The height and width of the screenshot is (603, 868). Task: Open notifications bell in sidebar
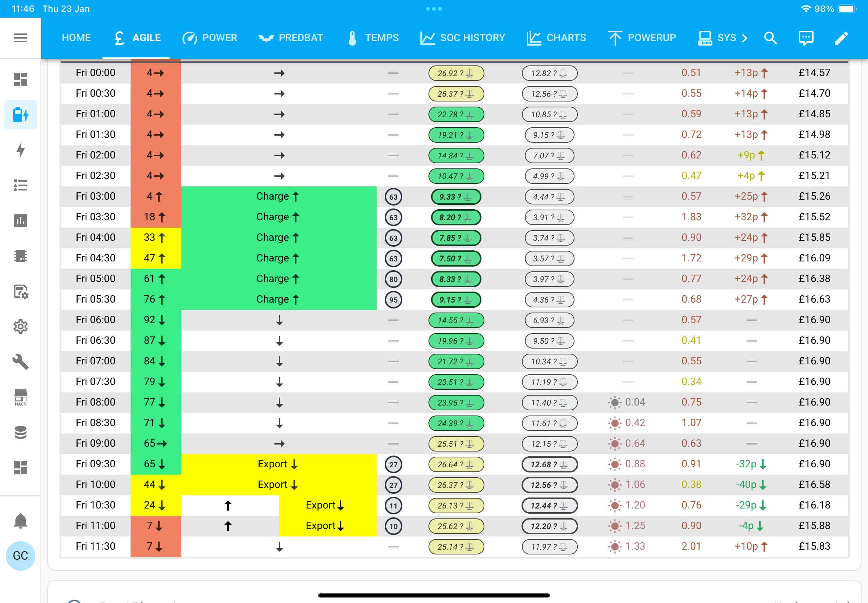pyautogui.click(x=20, y=521)
